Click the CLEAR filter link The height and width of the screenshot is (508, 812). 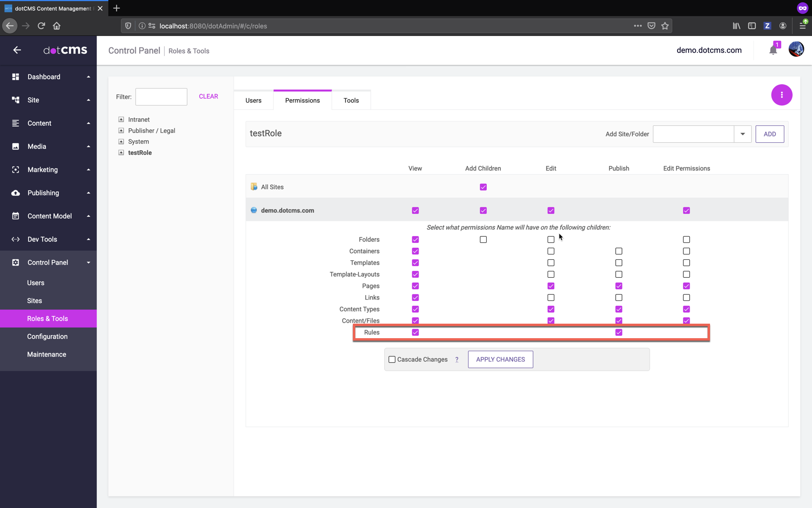[208, 96]
